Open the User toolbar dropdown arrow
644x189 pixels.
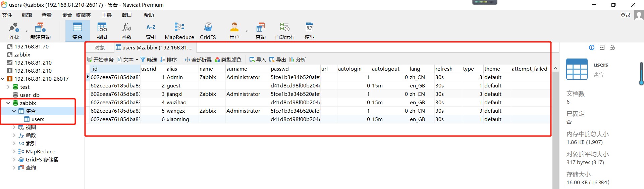[247, 31]
